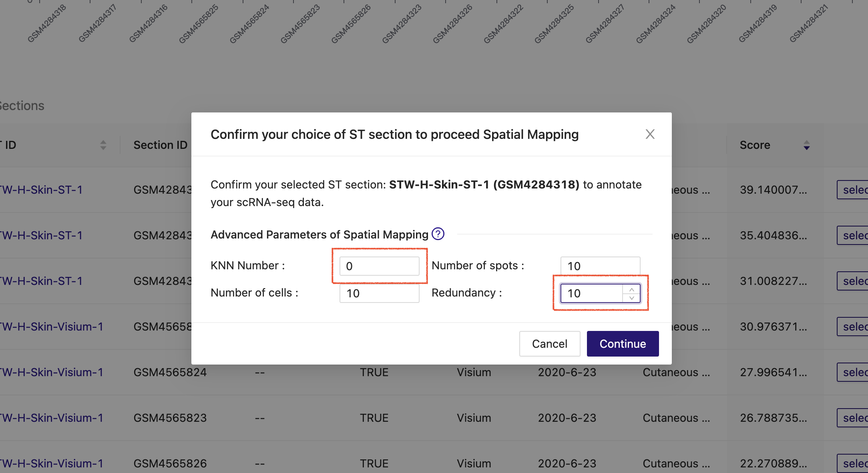Click score value 26.788735

coord(774,418)
